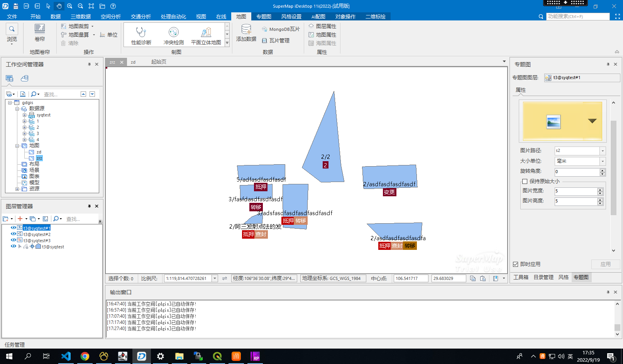
Task: Increase 图片宽度 spinner value
Action: pos(600,190)
